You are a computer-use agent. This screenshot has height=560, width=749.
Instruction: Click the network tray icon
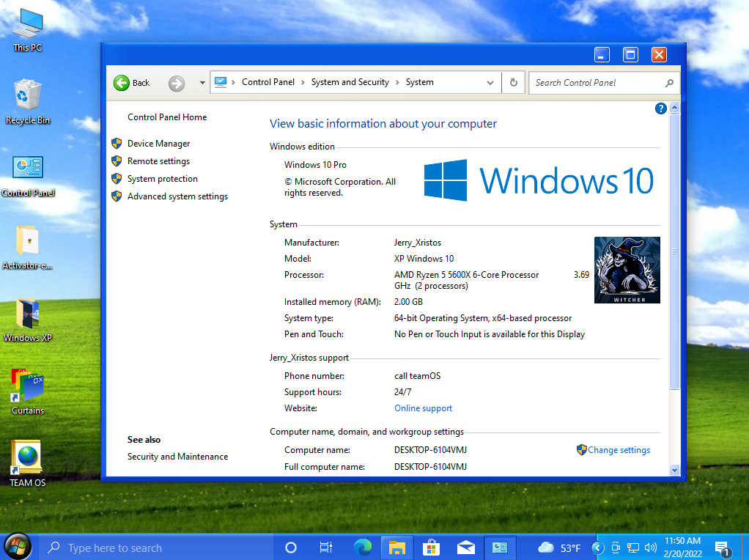(x=633, y=548)
